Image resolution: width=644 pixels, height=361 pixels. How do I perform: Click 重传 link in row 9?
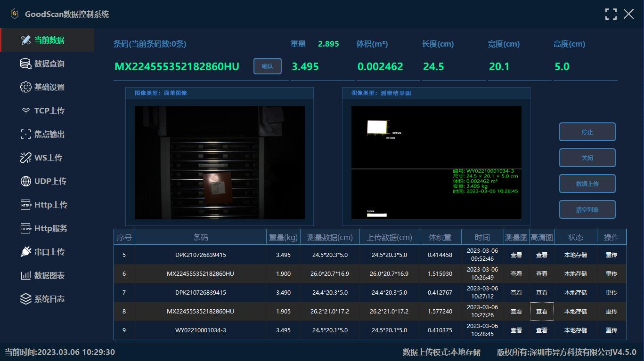[611, 330]
